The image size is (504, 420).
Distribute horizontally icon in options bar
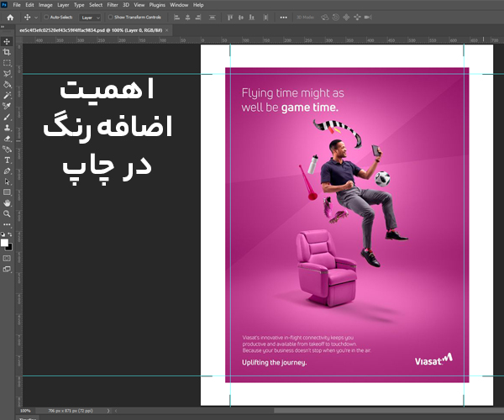(265, 18)
